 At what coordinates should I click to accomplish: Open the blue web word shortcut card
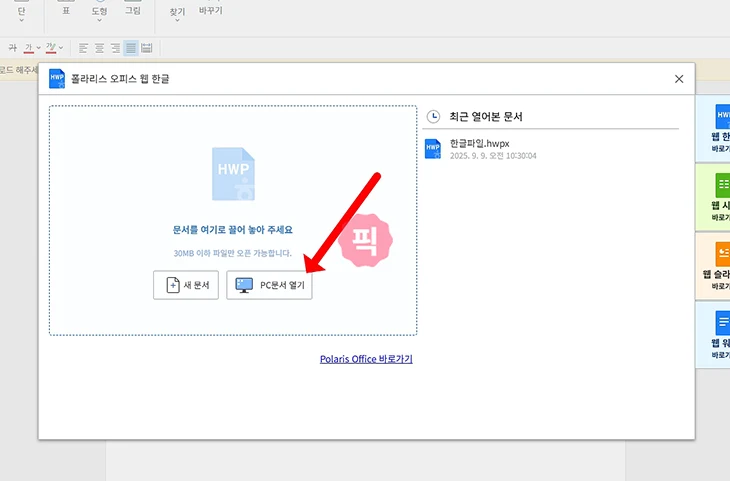click(x=713, y=335)
